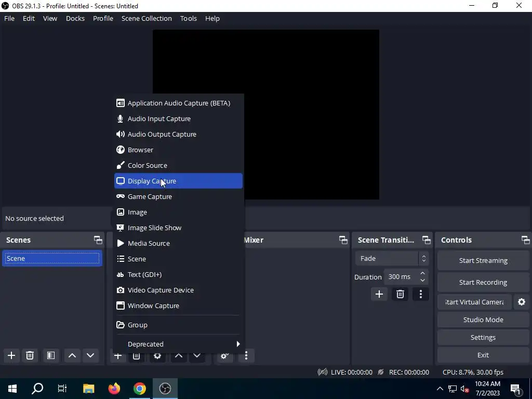Image resolution: width=532 pixels, height=399 pixels.
Task: Click Start Recording button
Action: tap(483, 282)
